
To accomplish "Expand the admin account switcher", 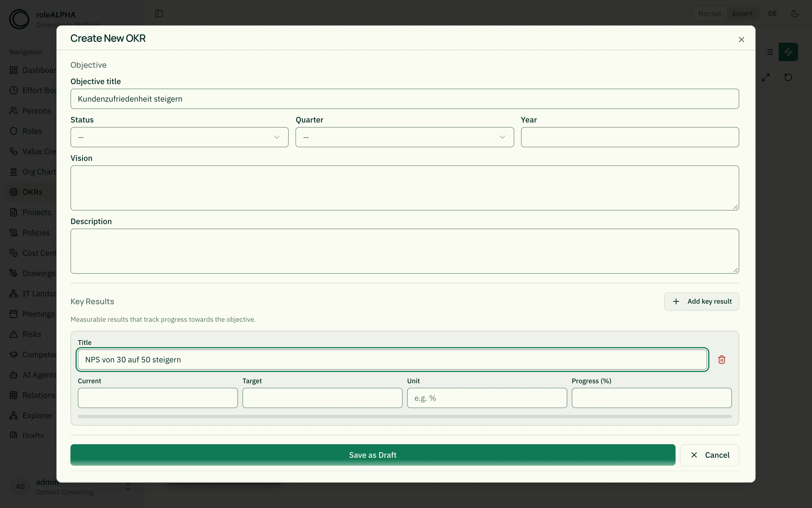I will tap(128, 487).
